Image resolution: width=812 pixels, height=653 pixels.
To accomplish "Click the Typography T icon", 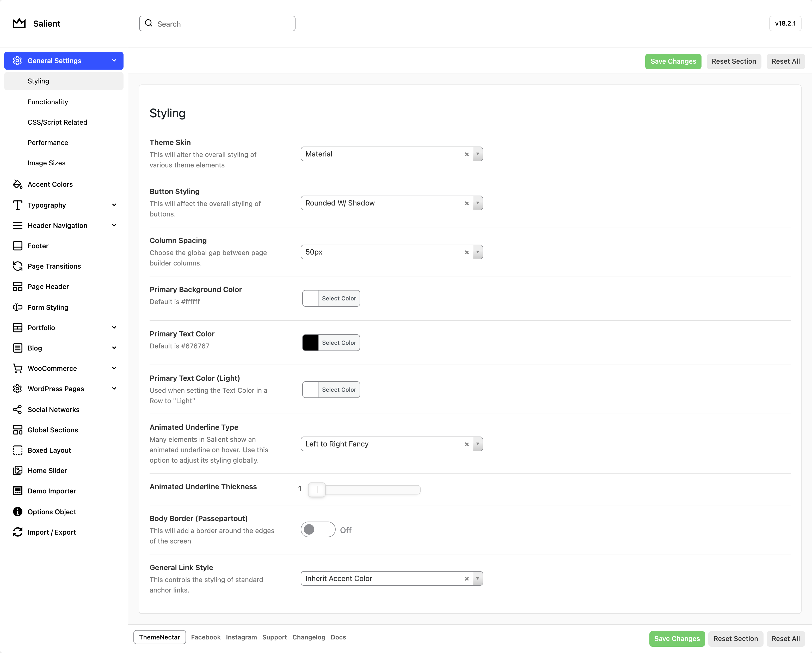I will click(17, 205).
